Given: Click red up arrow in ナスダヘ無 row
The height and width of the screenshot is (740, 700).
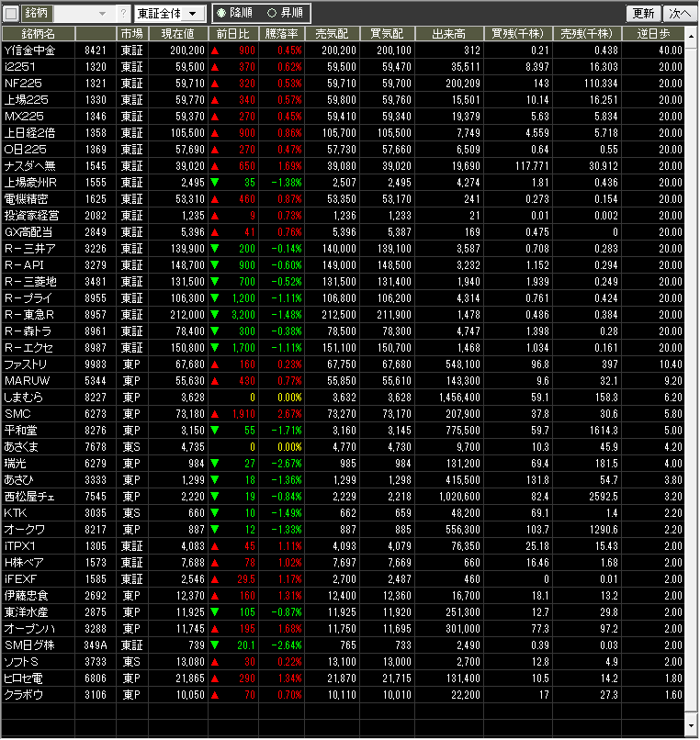Looking at the screenshot, I should 214,166.
